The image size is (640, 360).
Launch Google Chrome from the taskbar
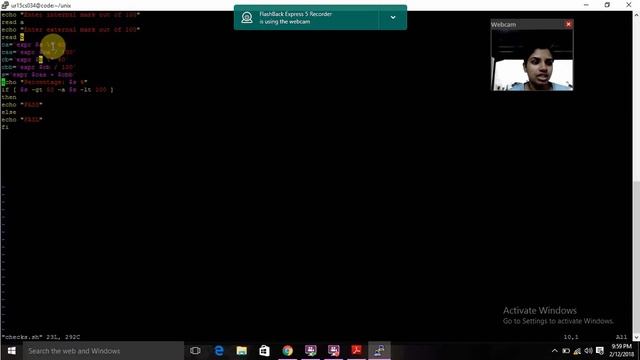[288, 351]
